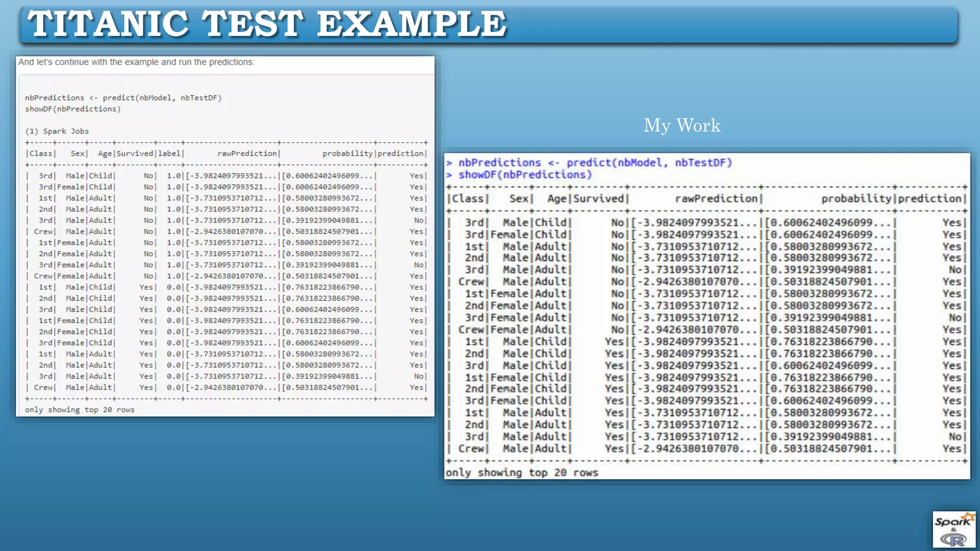Click 'only showing top 20 rows' in left panel
Image resolution: width=980 pixels, height=551 pixels.
80,410
